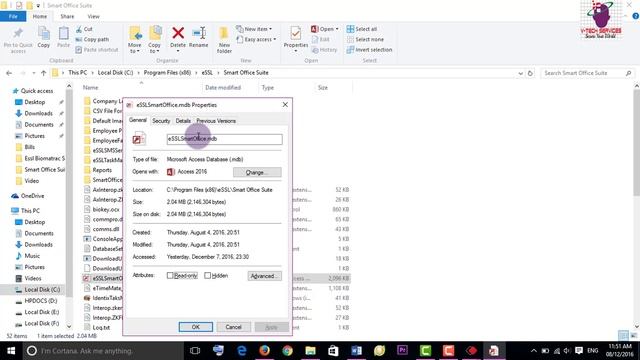
Task: Select the Reports folder in file list
Action: click(102, 170)
